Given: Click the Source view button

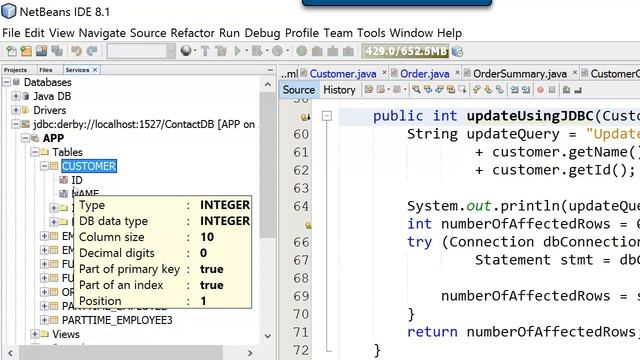Looking at the screenshot, I should coord(299,90).
